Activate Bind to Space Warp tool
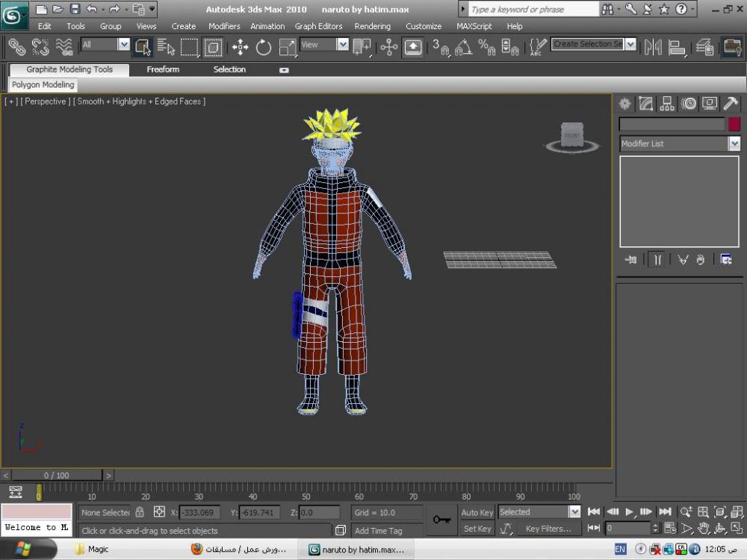This screenshot has width=747, height=560. pos(64,46)
